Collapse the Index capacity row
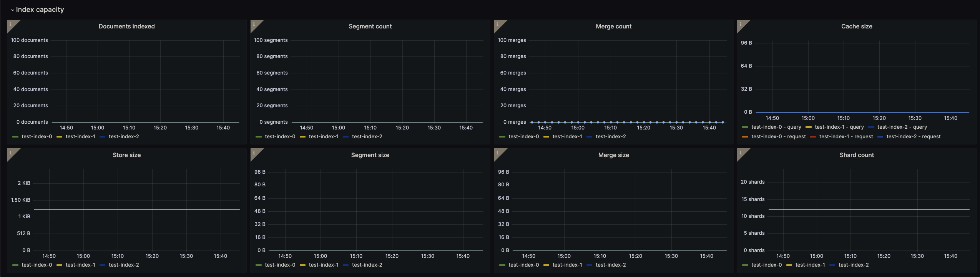 click(37, 10)
